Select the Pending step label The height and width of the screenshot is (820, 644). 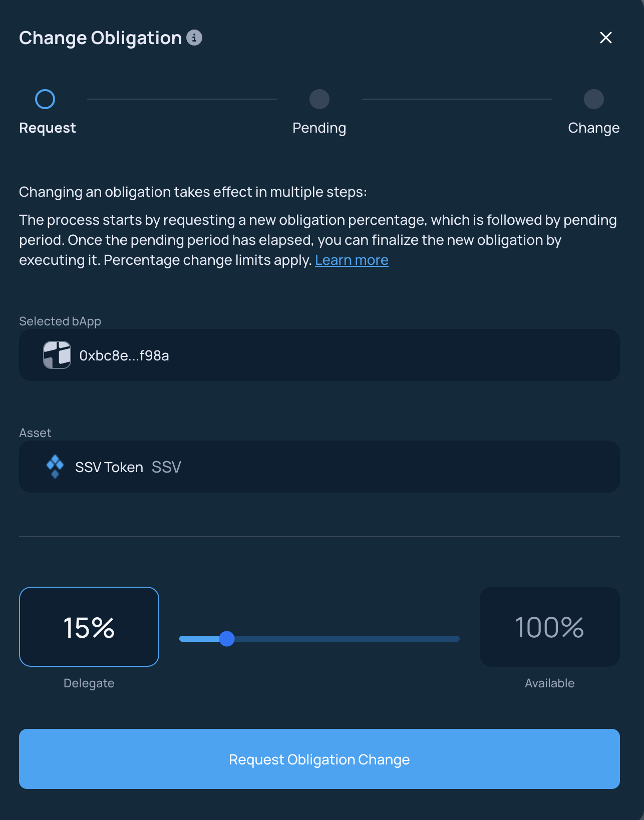(x=319, y=128)
